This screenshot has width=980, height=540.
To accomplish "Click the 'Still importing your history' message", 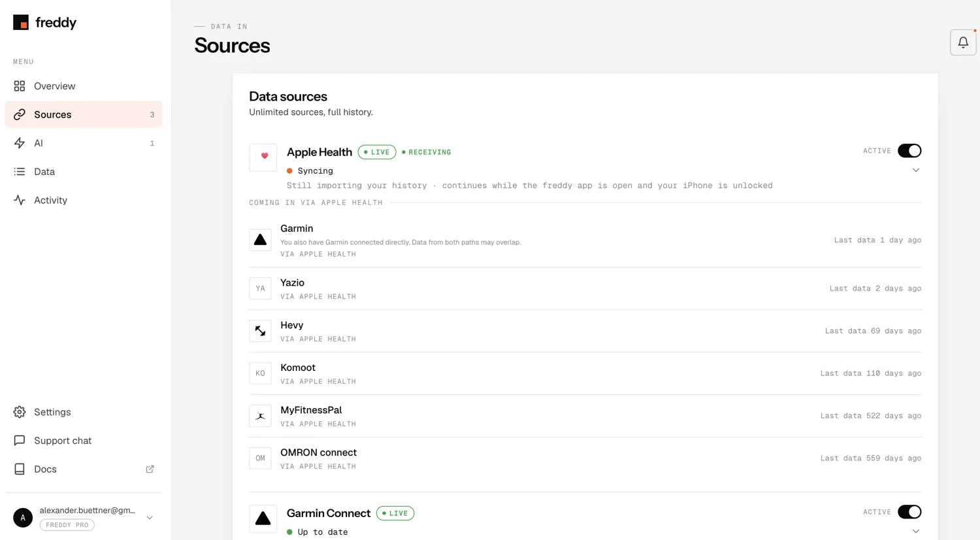I will tap(530, 186).
